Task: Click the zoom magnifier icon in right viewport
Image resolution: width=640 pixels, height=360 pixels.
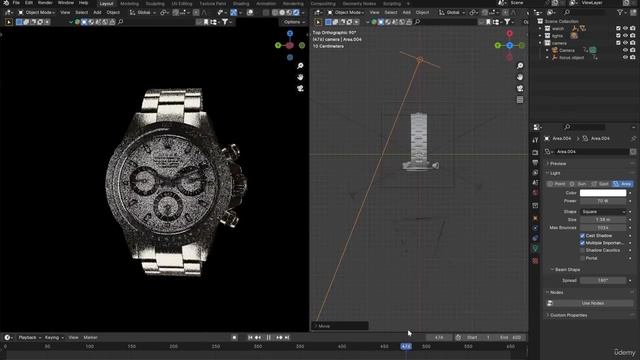Action: pyautogui.click(x=520, y=66)
